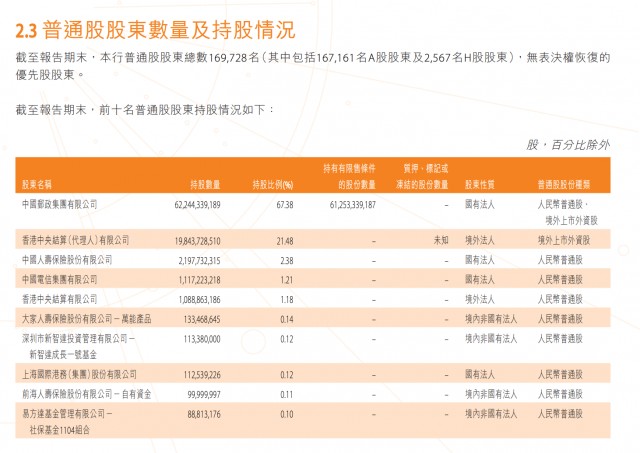Select the value 1,117,223,218
Image resolution: width=640 pixels, height=453 pixels.
coord(199,280)
